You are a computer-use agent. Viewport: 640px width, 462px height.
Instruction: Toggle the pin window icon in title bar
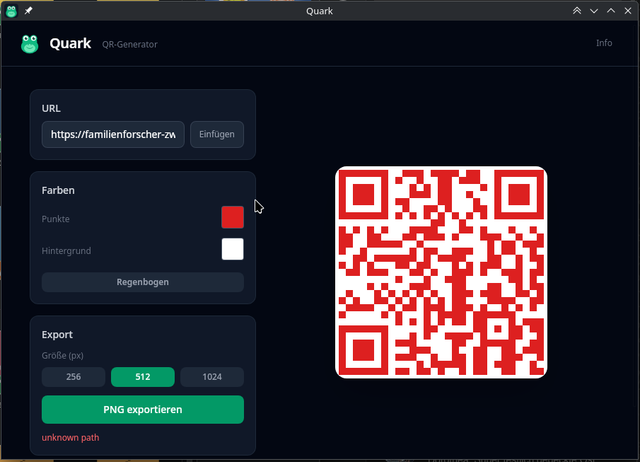pos(28,11)
